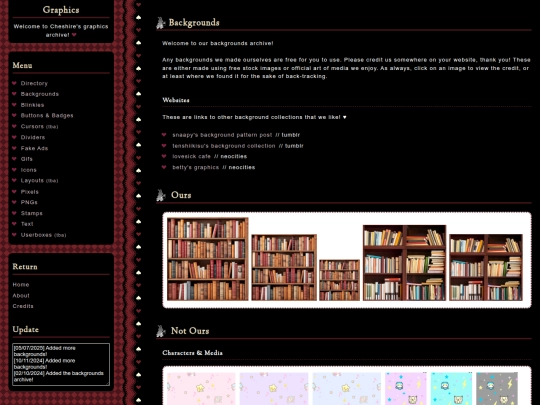Click the rabbit icon beside Not Ours heading
This screenshot has width=540, height=405.
point(160,331)
